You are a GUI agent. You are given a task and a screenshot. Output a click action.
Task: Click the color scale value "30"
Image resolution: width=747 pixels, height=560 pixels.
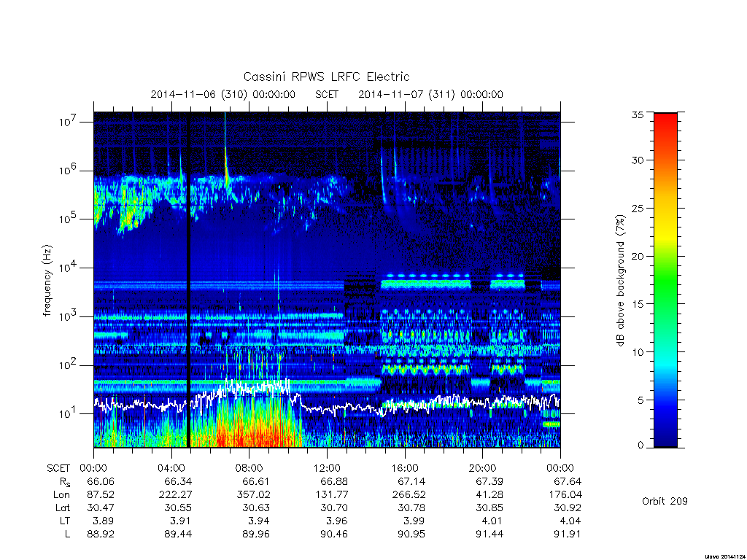[637, 160]
